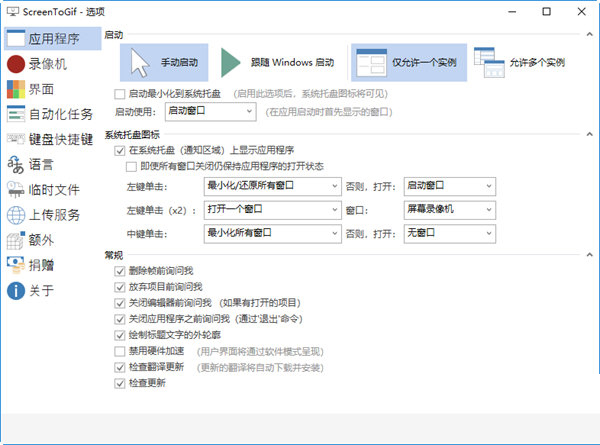This screenshot has height=445, width=600.
Task: Open 左键单击 row's 否则打开 dropdown
Action: coord(450,186)
